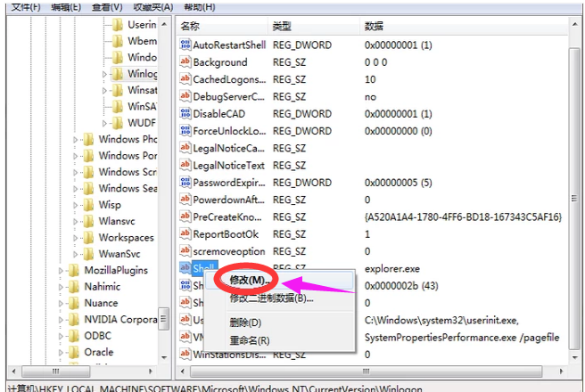Click the DisableCAD value icon
The image size is (585, 392).
pyautogui.click(x=185, y=114)
